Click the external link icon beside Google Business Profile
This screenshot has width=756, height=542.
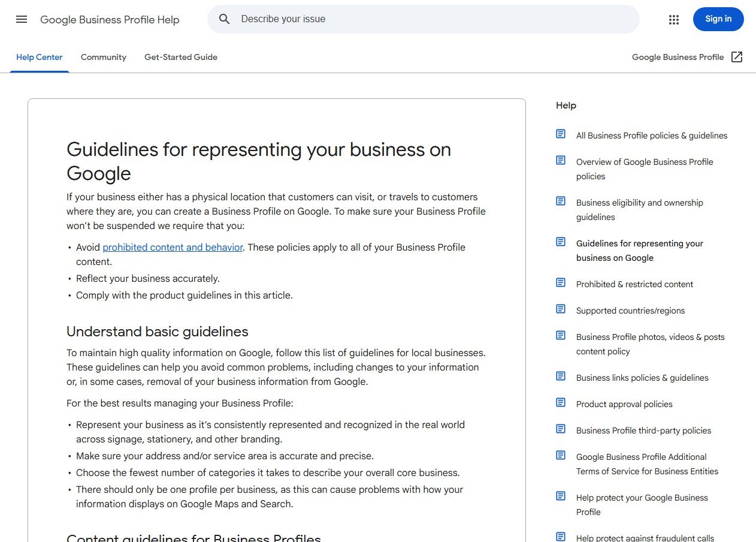[737, 57]
